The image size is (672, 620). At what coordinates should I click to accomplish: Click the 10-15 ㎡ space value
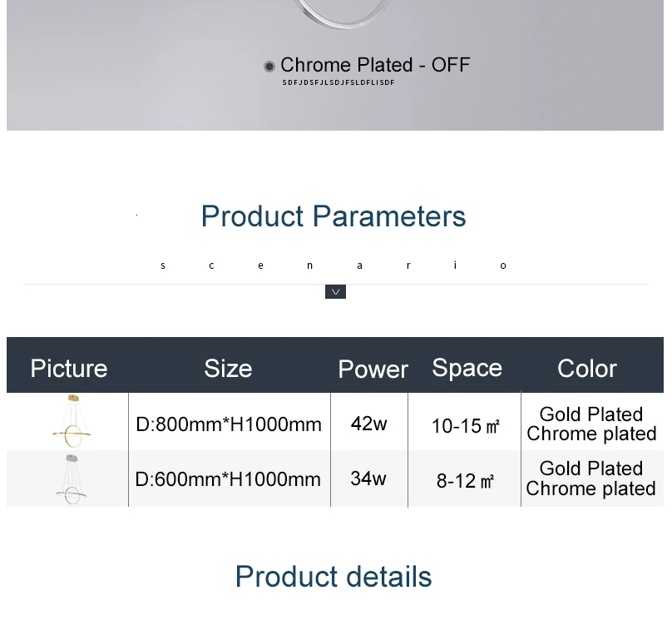(465, 426)
